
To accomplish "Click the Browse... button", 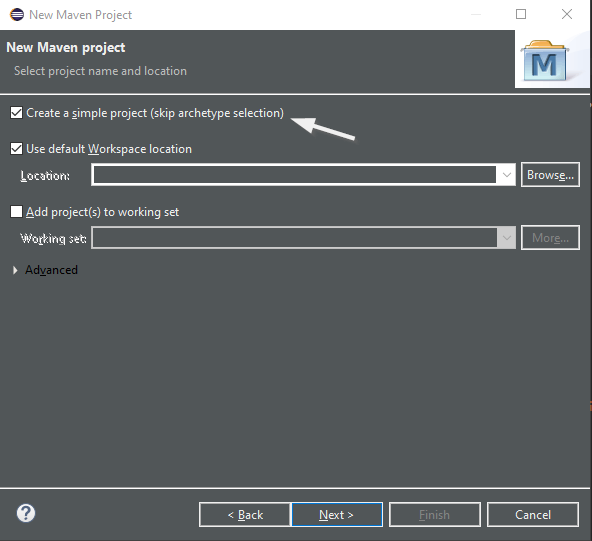I will tap(550, 175).
